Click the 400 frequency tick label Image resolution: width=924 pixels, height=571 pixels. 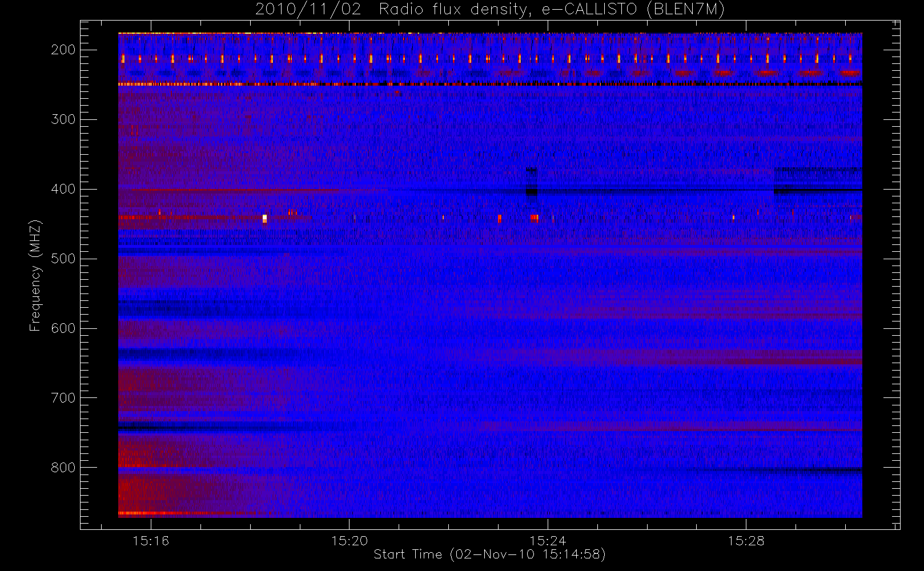point(63,189)
